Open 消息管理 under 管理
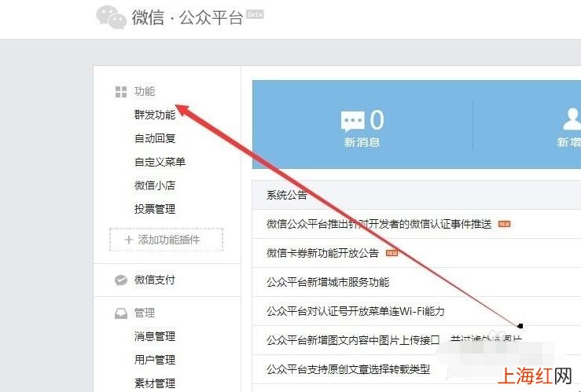The width and height of the screenshot is (581, 392). coord(155,336)
